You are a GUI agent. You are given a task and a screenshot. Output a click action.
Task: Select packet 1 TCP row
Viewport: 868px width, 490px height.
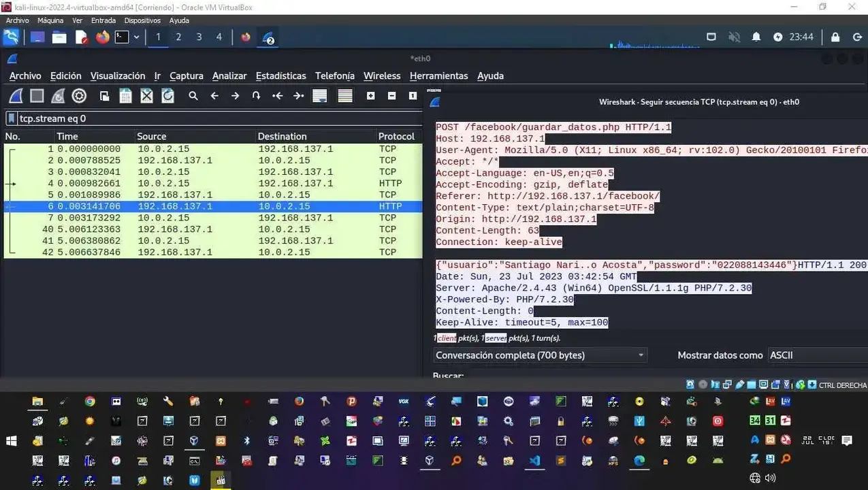click(x=213, y=148)
